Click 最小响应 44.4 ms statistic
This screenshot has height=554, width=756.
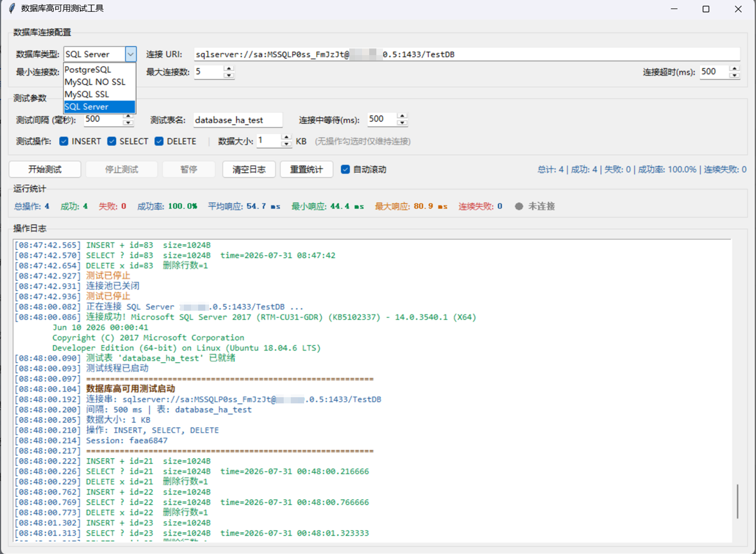(327, 206)
